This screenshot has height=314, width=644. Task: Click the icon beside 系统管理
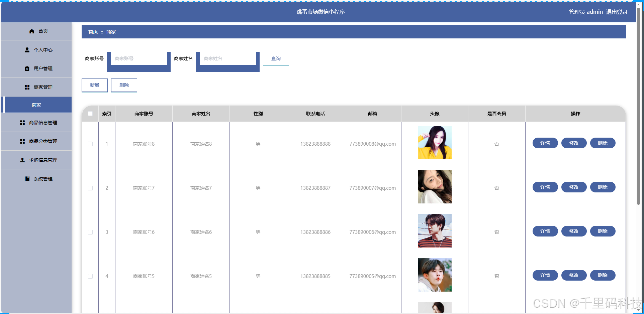[x=27, y=179]
